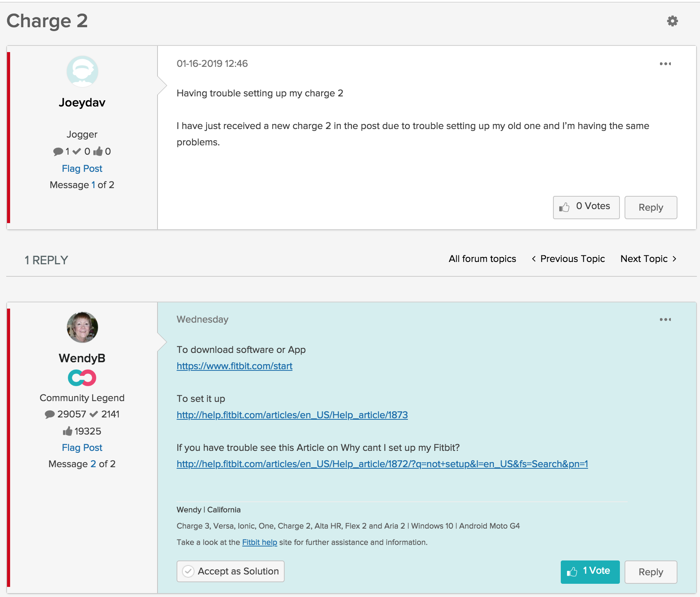700x597 pixels.
Task: Click the likes thumbs-up icon showing 19325
Action: click(x=67, y=431)
